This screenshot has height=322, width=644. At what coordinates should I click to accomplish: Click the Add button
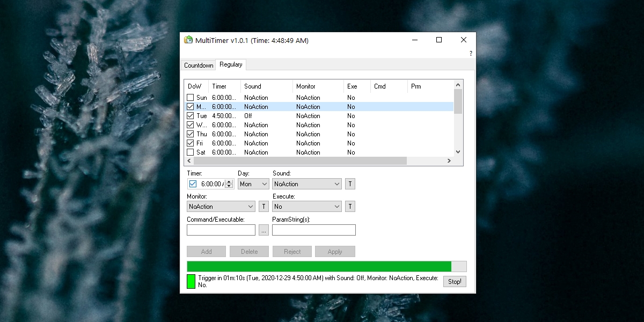[206, 252]
